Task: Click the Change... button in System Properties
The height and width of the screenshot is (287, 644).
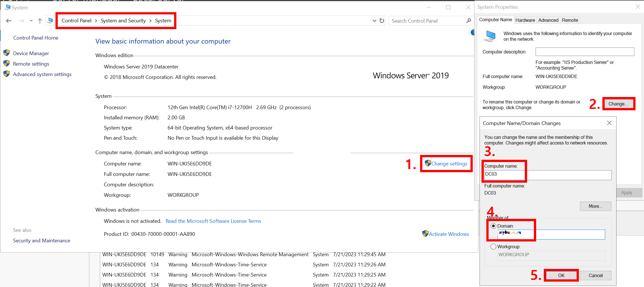Action: (618, 104)
